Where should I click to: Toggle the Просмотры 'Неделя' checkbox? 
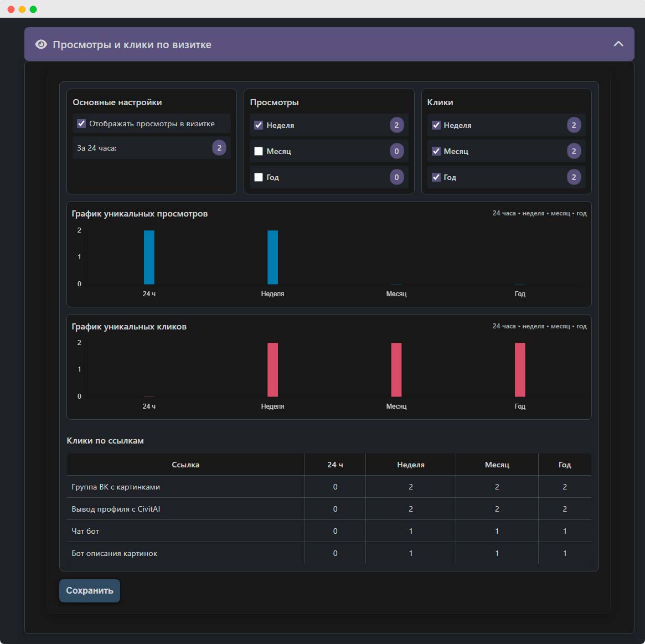coord(259,125)
